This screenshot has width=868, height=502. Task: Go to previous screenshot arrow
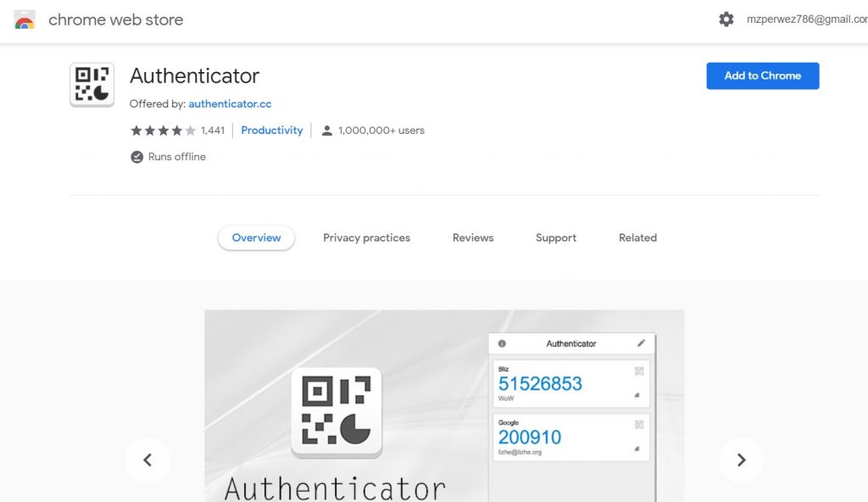click(147, 460)
